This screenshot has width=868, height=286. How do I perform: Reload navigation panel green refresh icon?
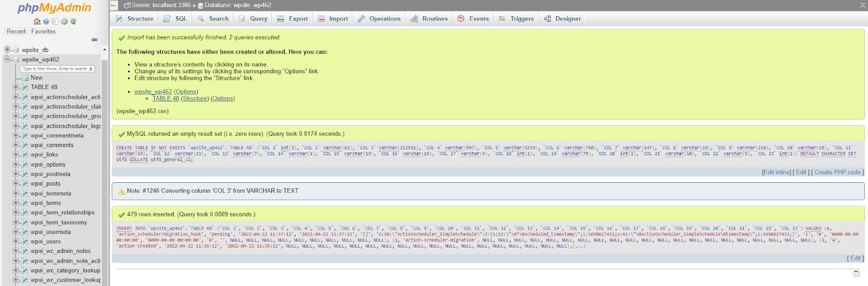click(x=73, y=22)
